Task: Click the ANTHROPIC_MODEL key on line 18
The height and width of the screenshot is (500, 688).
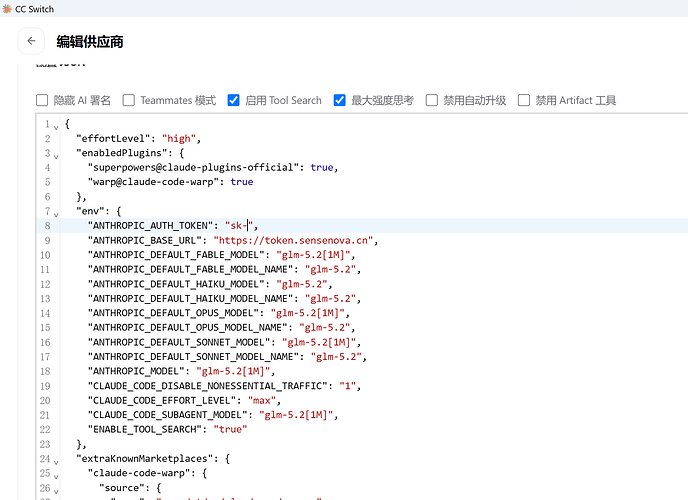Action: pyautogui.click(x=136, y=371)
